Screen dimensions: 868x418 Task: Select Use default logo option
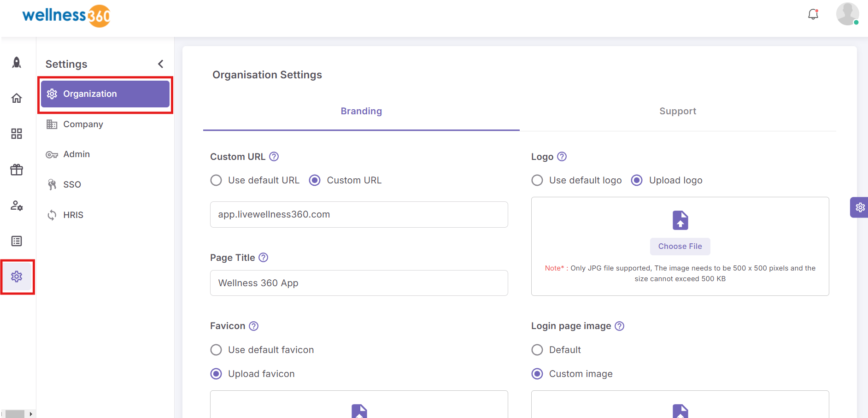[x=537, y=180]
